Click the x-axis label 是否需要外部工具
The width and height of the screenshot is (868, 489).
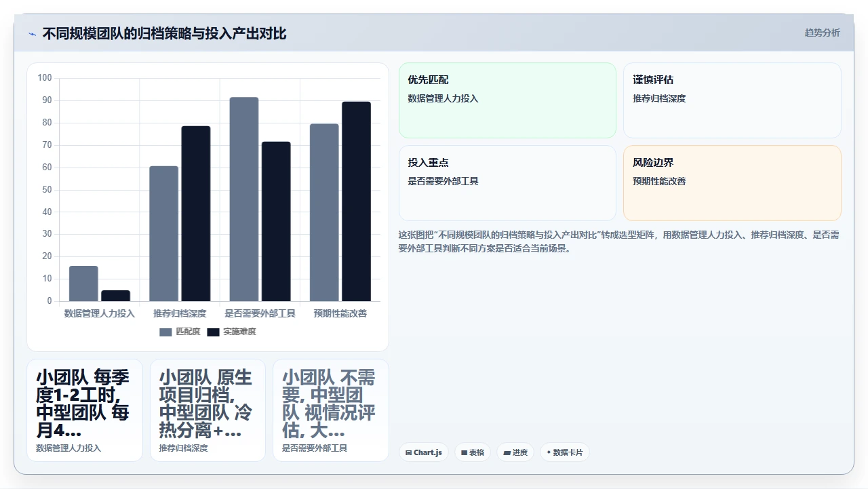tap(260, 313)
